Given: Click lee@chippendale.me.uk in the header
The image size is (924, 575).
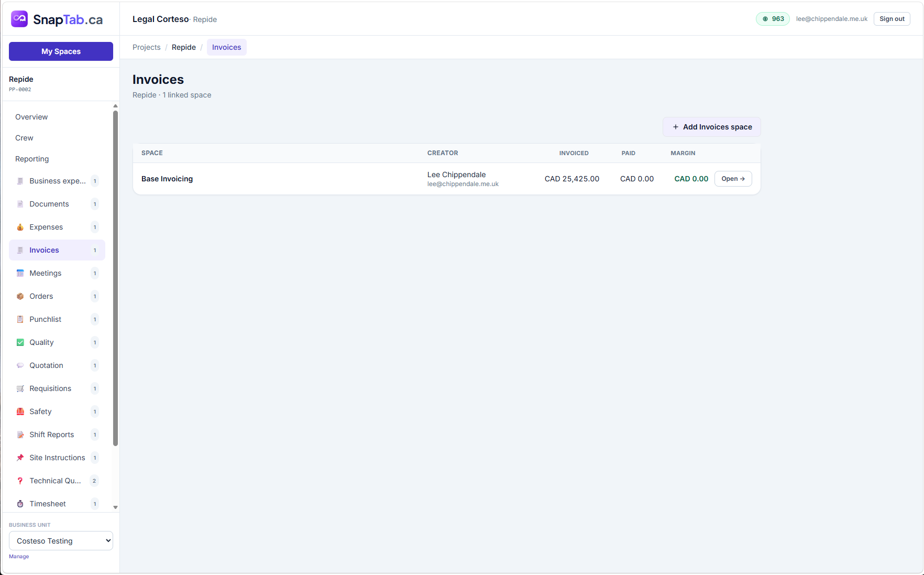Looking at the screenshot, I should click(832, 19).
